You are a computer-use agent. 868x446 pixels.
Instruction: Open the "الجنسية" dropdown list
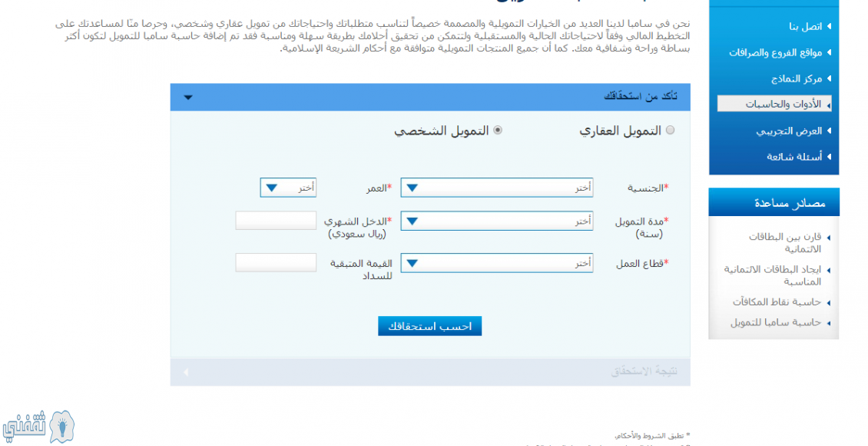[x=496, y=188]
